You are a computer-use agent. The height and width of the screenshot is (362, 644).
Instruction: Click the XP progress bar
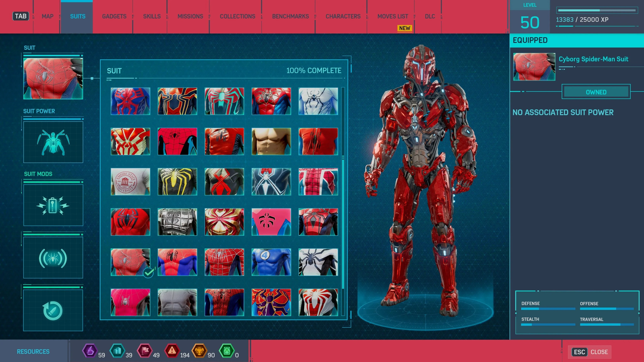597,11
